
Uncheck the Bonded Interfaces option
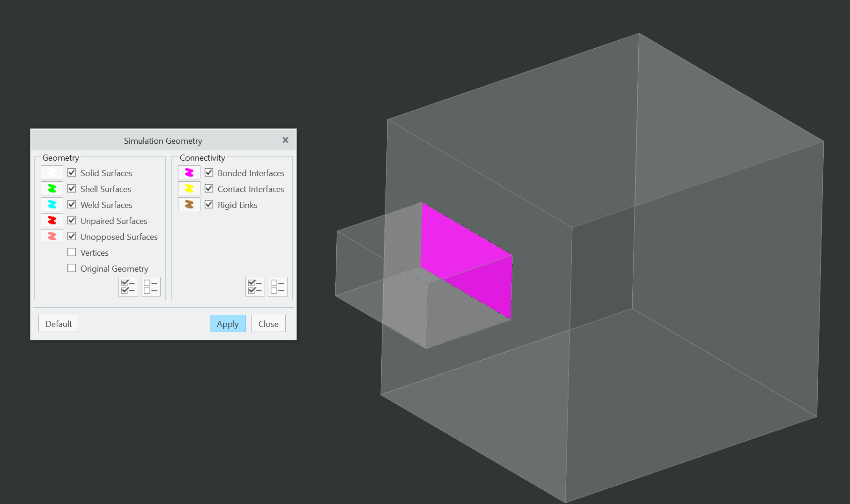(209, 172)
